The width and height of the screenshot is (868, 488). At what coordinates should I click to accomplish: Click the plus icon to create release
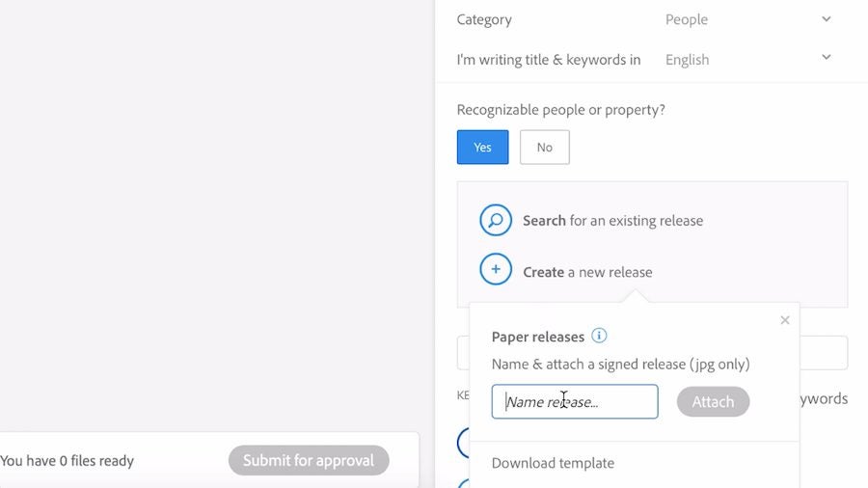click(496, 271)
